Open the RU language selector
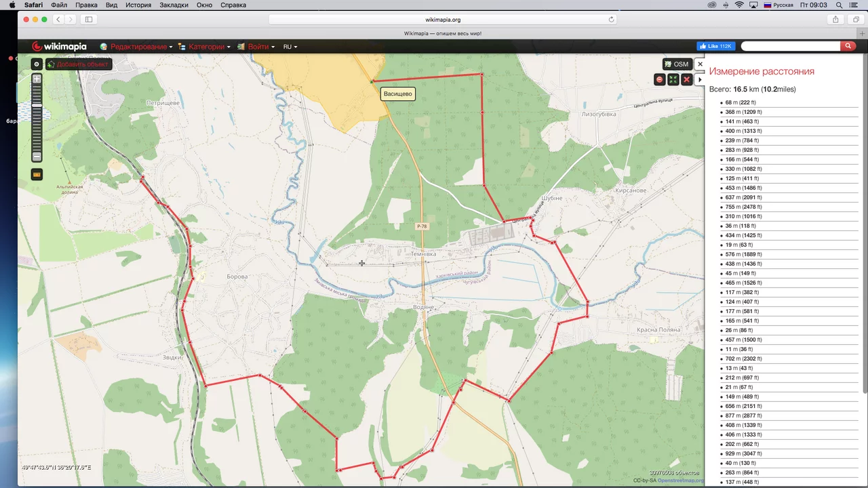 290,47
